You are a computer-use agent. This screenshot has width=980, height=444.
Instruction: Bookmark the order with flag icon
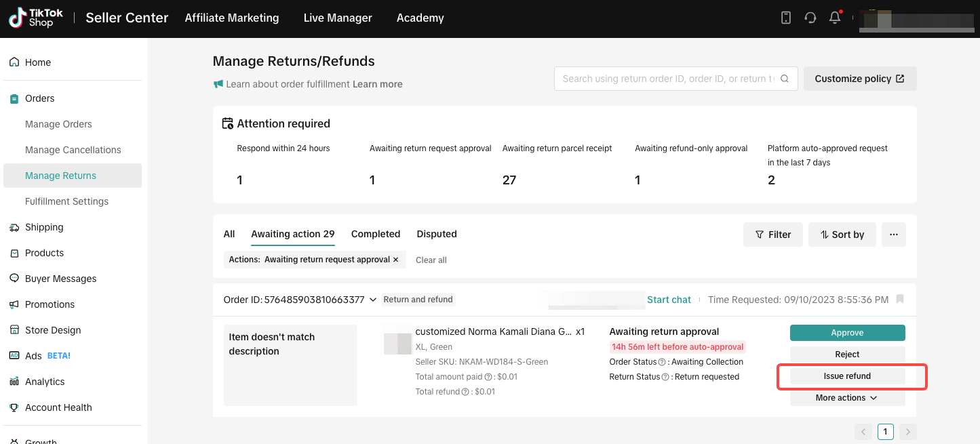pyautogui.click(x=900, y=299)
